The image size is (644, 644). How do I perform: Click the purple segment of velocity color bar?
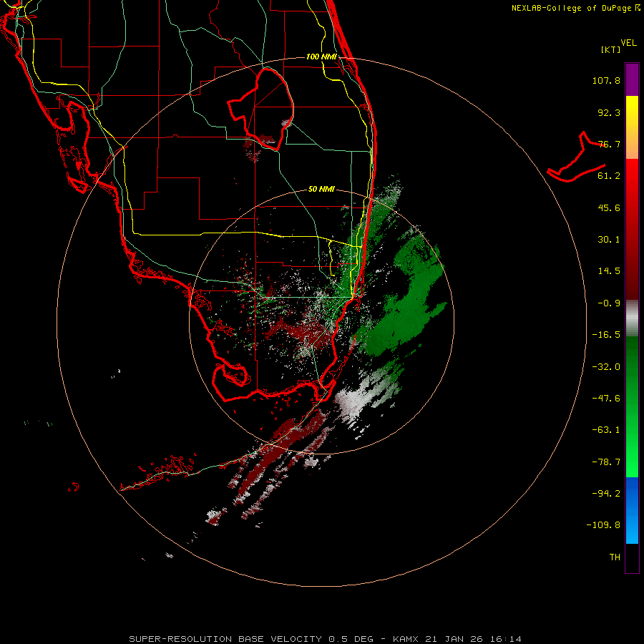point(632,79)
